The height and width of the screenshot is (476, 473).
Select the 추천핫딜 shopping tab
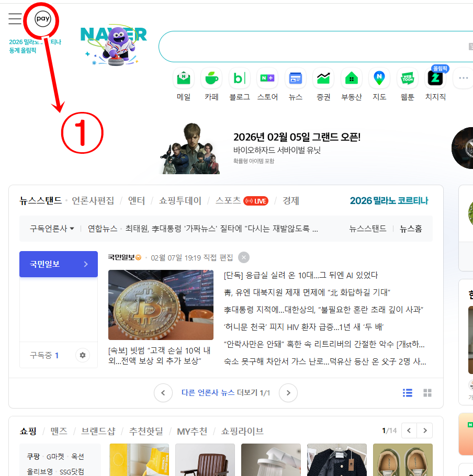coord(146,431)
